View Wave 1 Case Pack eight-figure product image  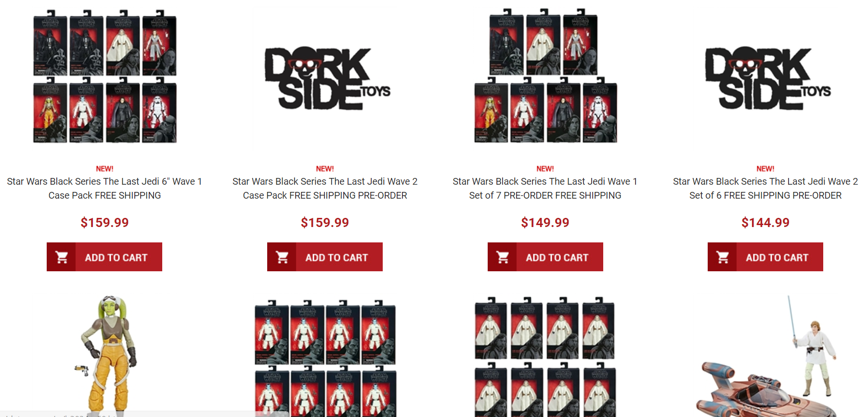[x=104, y=76]
